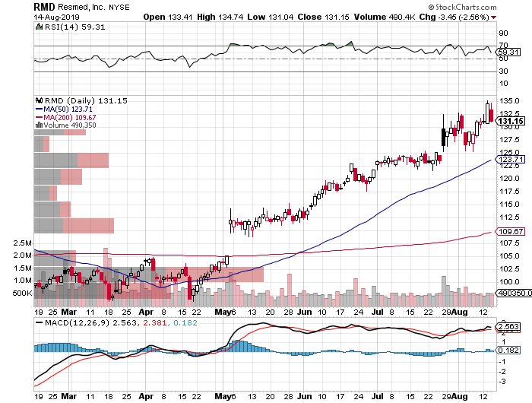
Task: Click the Apr label on price panel axis
Action: pos(146,312)
